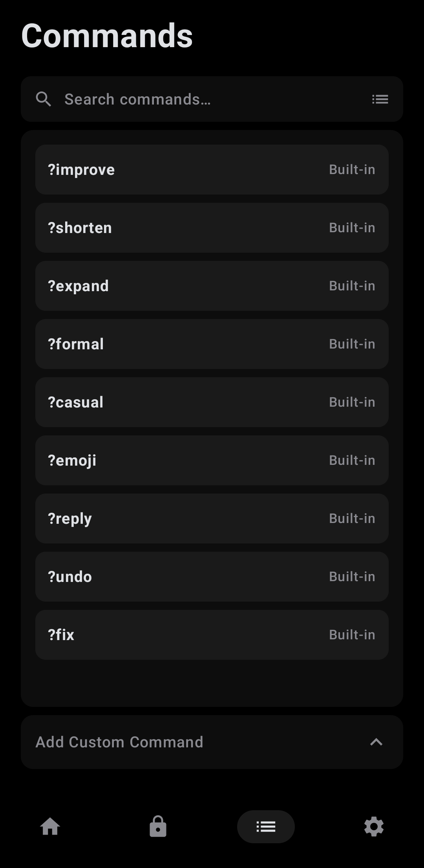Tap the ?expand command row
The height and width of the screenshot is (868, 424).
tap(212, 286)
